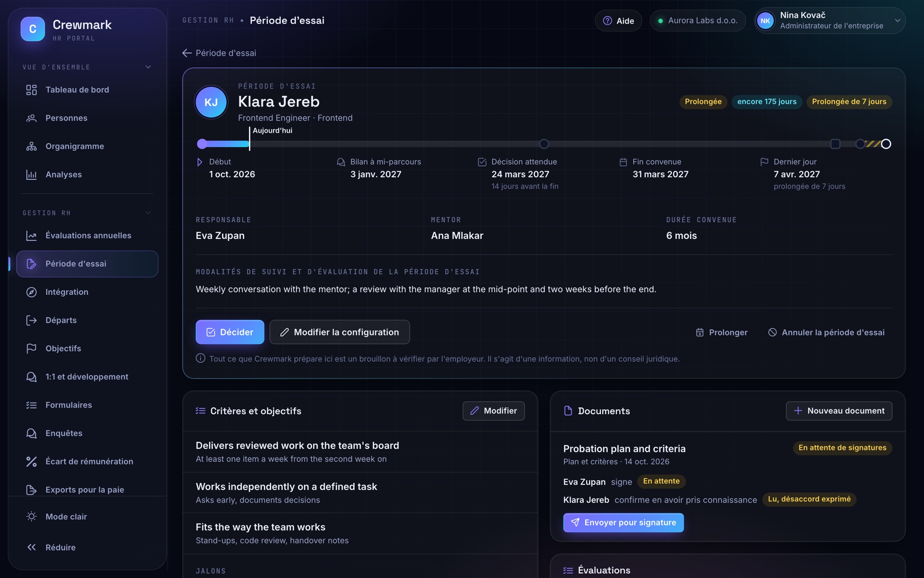Click the Dernier jour end marker on timeline

(886, 144)
